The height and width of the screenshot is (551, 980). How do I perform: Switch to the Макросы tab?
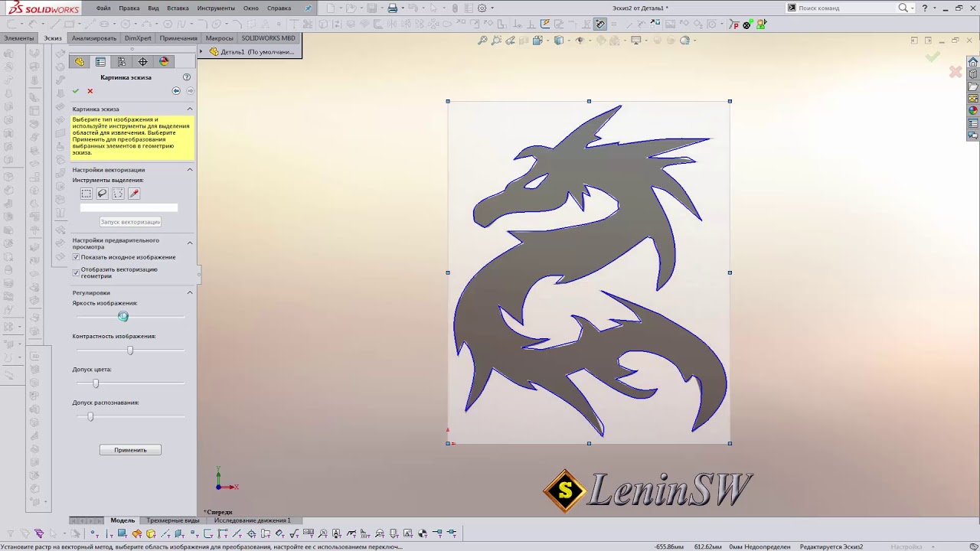point(220,38)
